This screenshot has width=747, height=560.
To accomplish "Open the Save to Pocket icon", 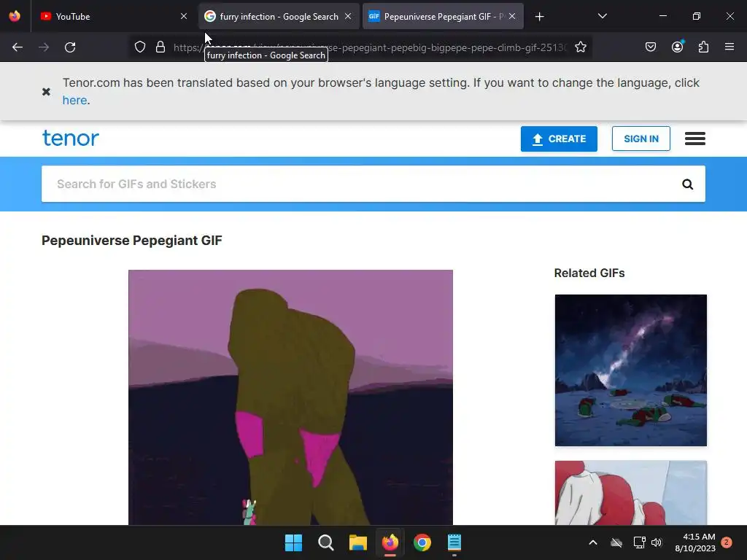I will point(651,47).
